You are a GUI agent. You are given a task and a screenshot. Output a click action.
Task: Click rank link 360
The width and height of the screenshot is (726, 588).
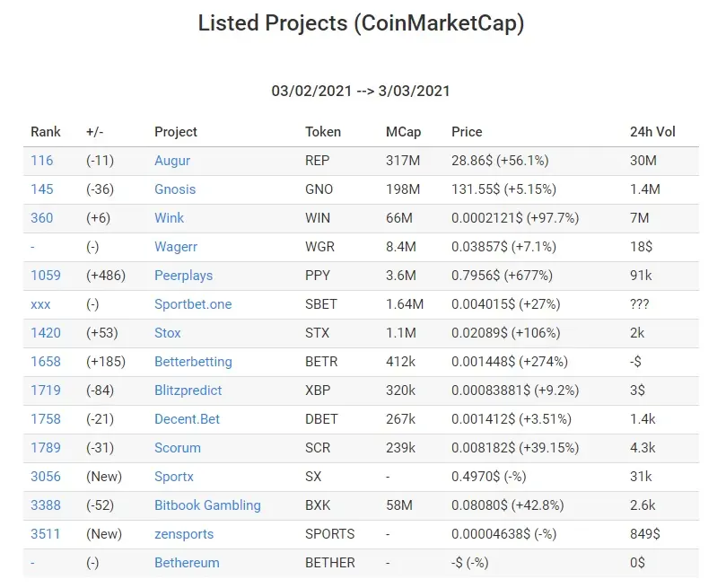tap(41, 218)
